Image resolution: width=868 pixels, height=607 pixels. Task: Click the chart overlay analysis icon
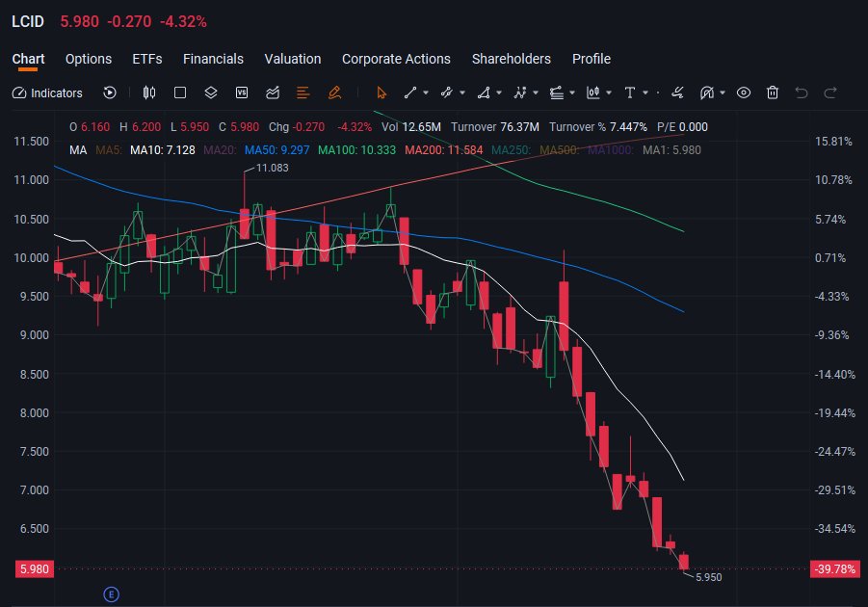273,93
